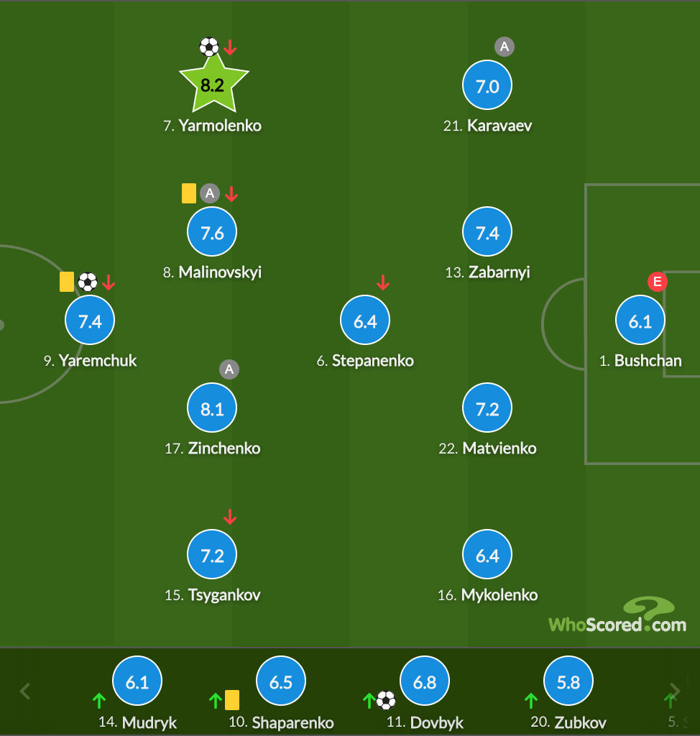The width and height of the screenshot is (700, 736).
Task: Click the red error badge on Bushchan
Action: 658,282
